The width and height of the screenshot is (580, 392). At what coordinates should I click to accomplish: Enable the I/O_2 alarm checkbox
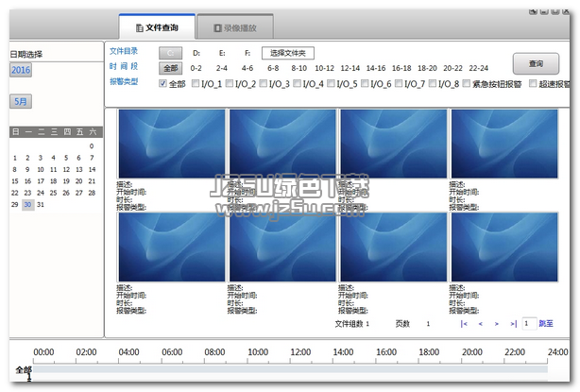coord(230,83)
